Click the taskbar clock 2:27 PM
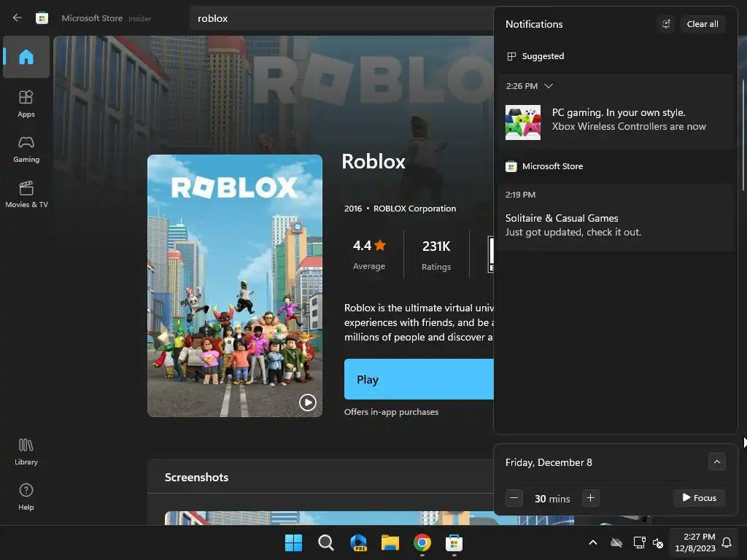Screen dimensions: 747x560 [x=695, y=542]
